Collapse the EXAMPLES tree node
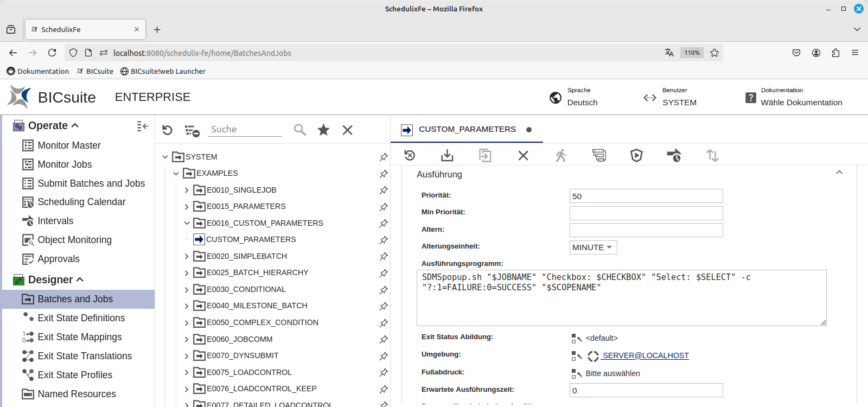Viewport: 868px width, 407px height. pos(176,174)
